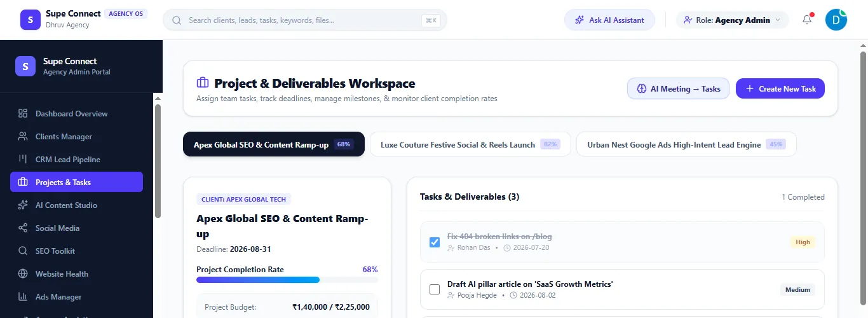Click the sidebar Supe Connect S logo

[x=25, y=66]
